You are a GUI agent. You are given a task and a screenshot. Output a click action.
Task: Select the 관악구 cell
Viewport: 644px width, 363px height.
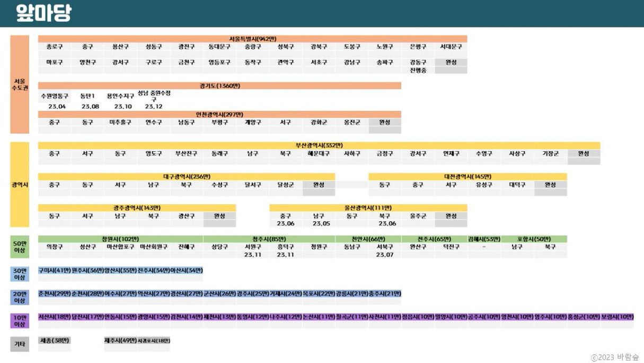coord(286,62)
